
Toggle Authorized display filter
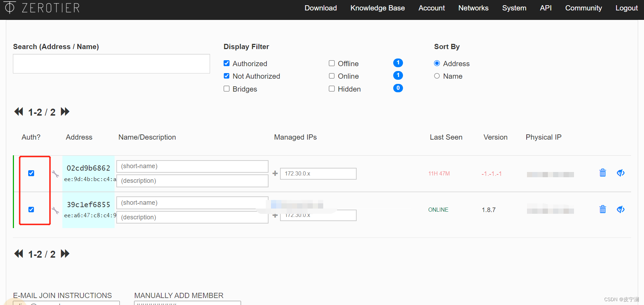(x=227, y=63)
